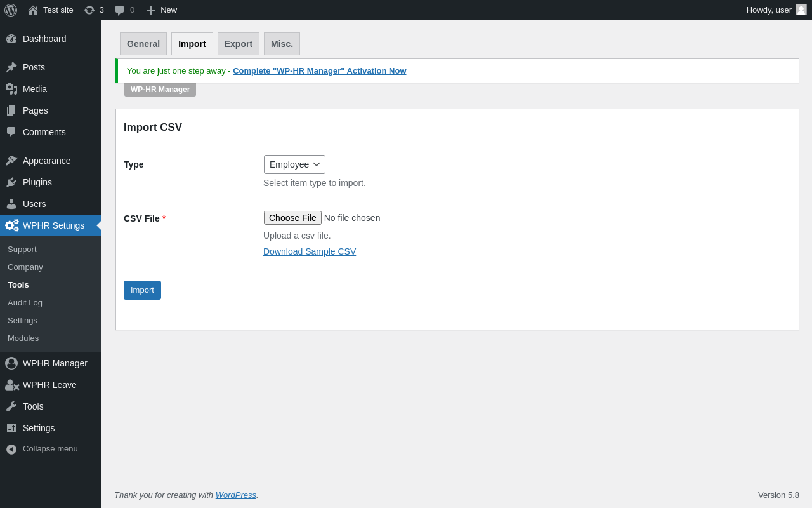
Task: Click the Choose File button
Action: click(x=292, y=218)
